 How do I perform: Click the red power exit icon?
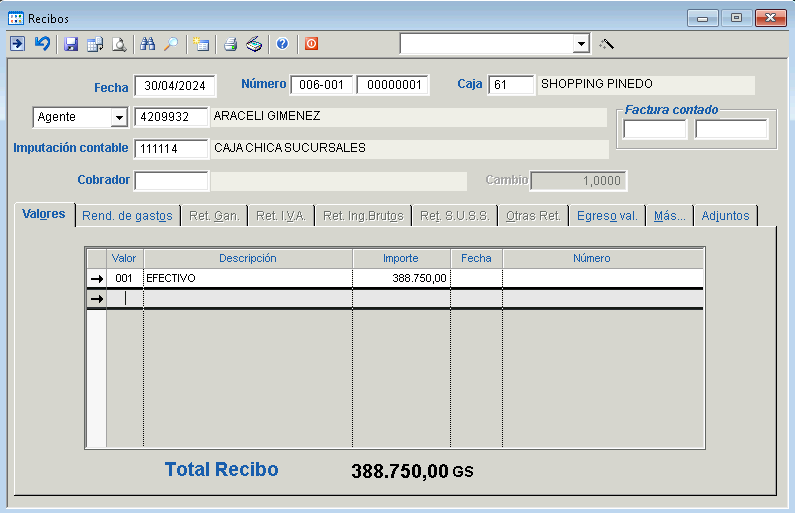311,44
